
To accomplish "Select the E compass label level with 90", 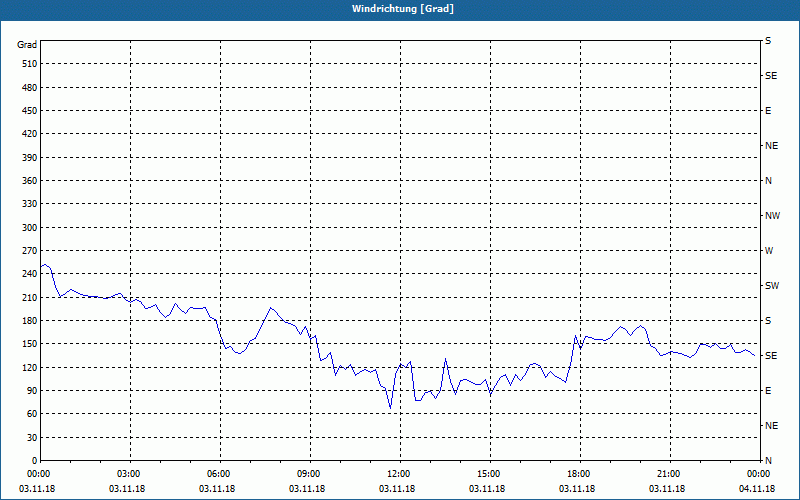I will click(x=768, y=391).
